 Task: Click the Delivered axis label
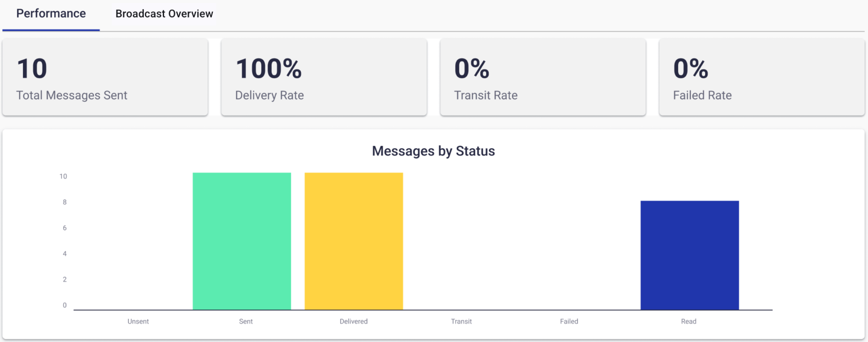tap(354, 321)
